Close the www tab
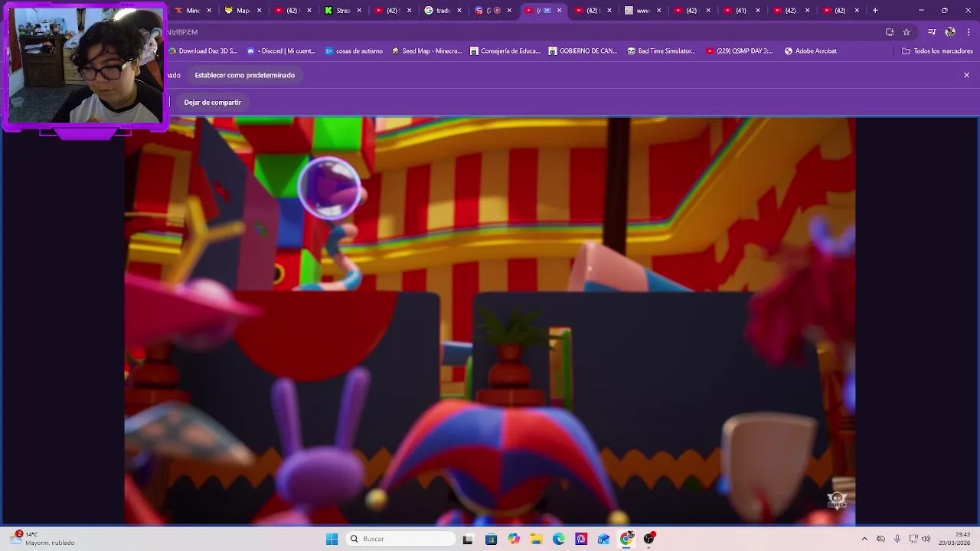The height and width of the screenshot is (551, 980). click(658, 11)
